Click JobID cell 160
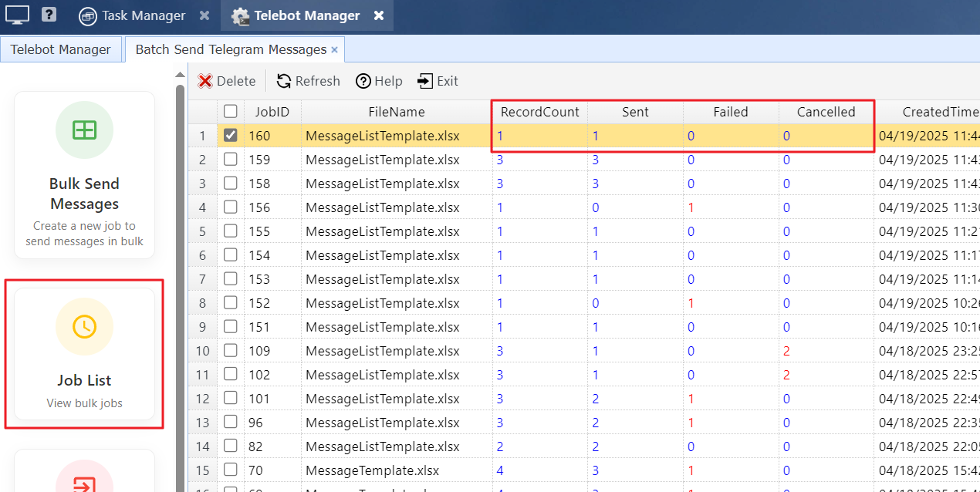This screenshot has width=980, height=492. pos(272,136)
